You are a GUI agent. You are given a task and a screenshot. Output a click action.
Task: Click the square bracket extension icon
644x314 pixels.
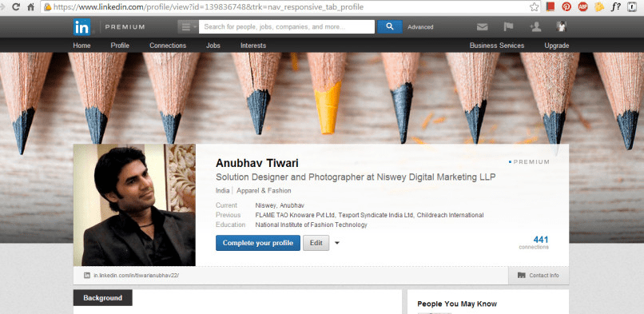click(632, 6)
